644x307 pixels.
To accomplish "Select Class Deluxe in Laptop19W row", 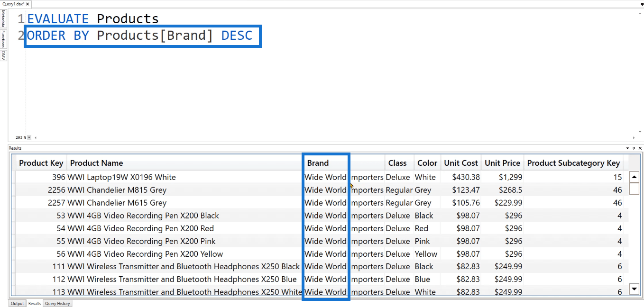I will pyautogui.click(x=399, y=177).
